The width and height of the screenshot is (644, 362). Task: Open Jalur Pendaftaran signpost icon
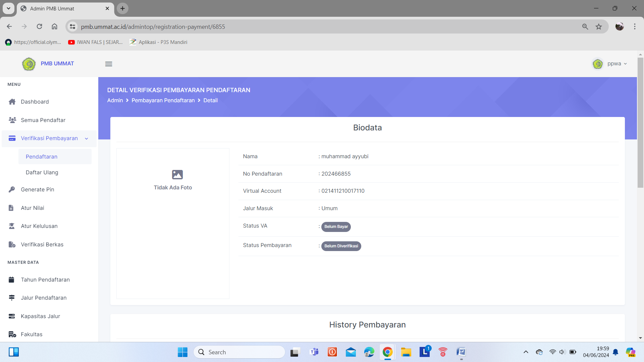(x=12, y=298)
